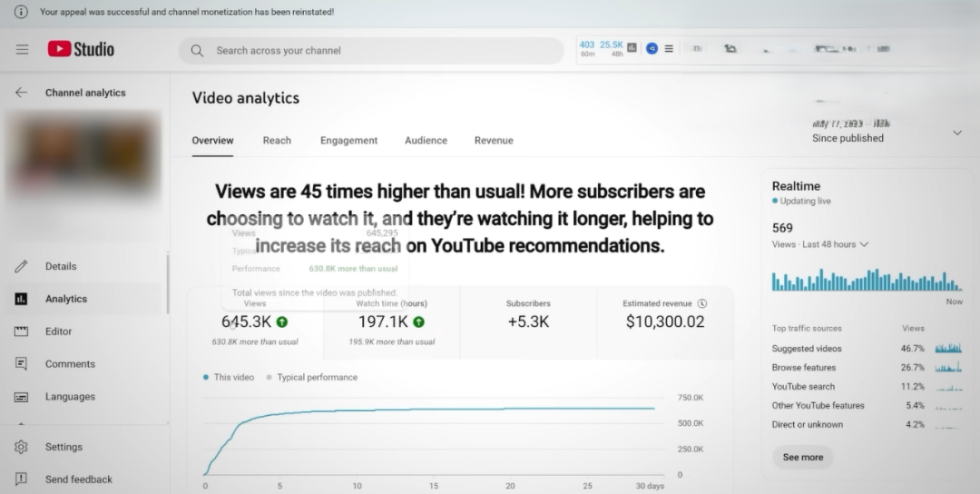Click the See more button
This screenshot has height=494, width=980.
click(803, 457)
